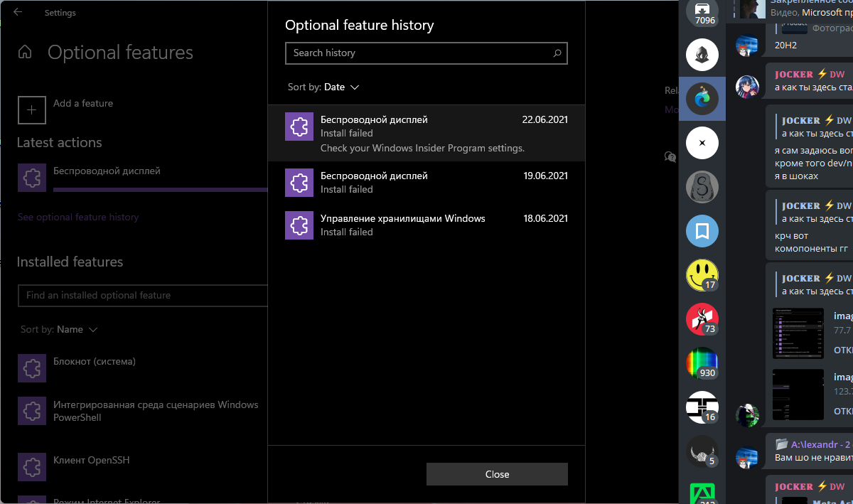
Task: Click the 18.06.2021 date in history list
Action: (544, 218)
